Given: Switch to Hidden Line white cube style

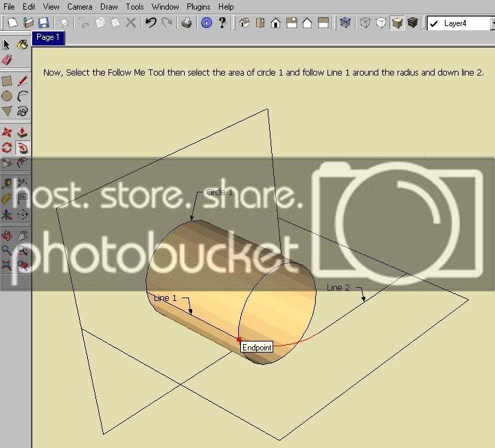Looking at the screenshot, I should [x=381, y=23].
